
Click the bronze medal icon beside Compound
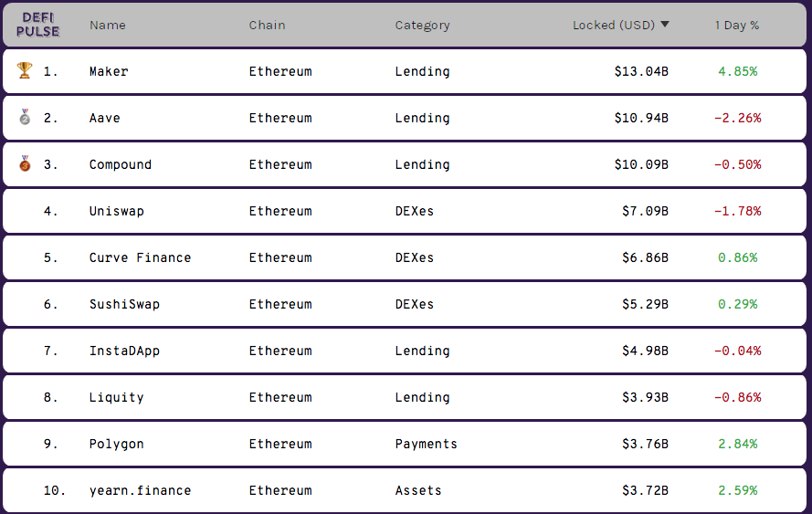tap(25, 163)
